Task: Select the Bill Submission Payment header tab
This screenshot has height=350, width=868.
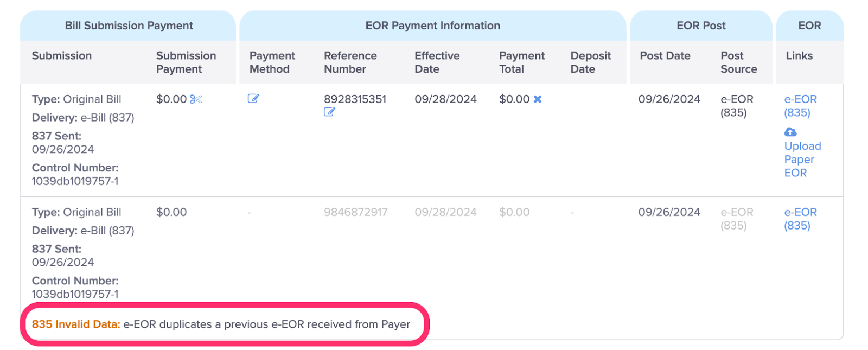Action: point(129,26)
